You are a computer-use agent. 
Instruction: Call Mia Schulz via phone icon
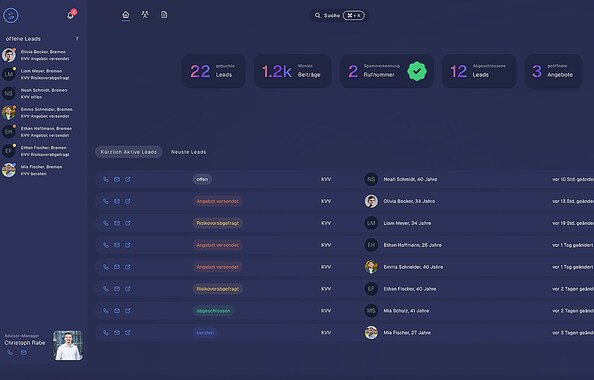pyautogui.click(x=106, y=311)
